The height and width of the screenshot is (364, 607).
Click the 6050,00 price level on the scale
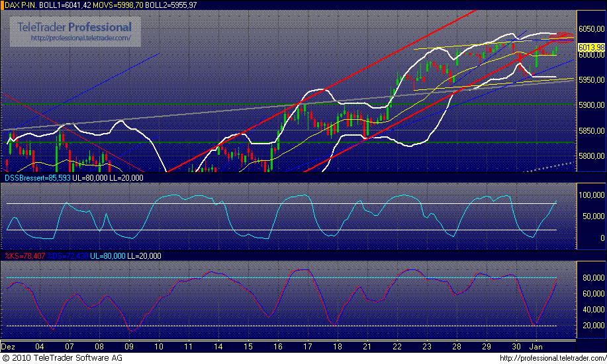coord(591,29)
